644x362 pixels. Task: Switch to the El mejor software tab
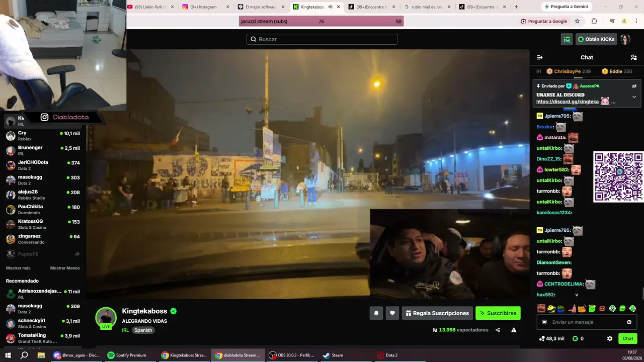click(x=261, y=7)
